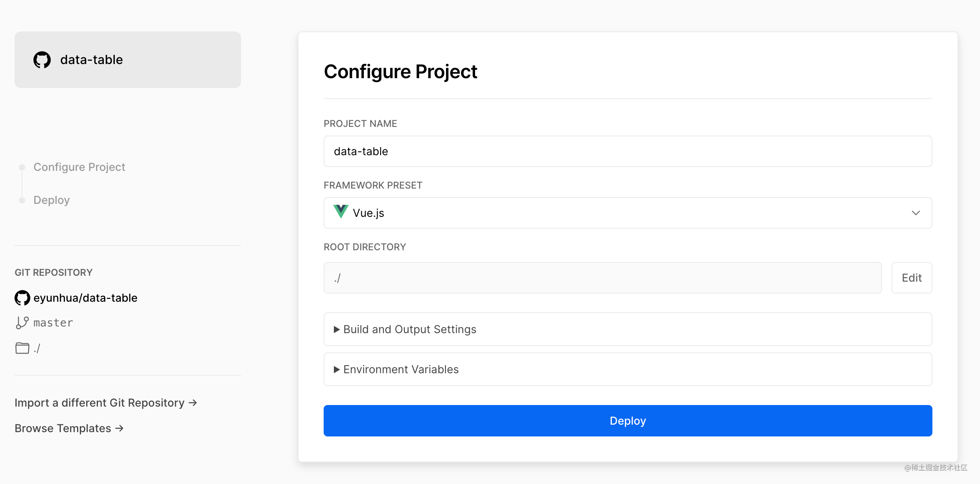The height and width of the screenshot is (484, 980).
Task: Open the Browse Templates link
Action: pyautogui.click(x=63, y=428)
